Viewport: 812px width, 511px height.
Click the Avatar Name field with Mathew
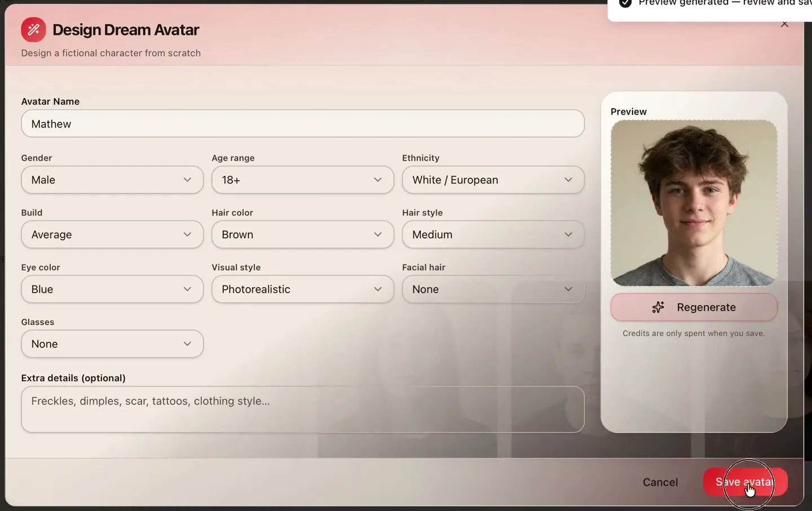(303, 124)
